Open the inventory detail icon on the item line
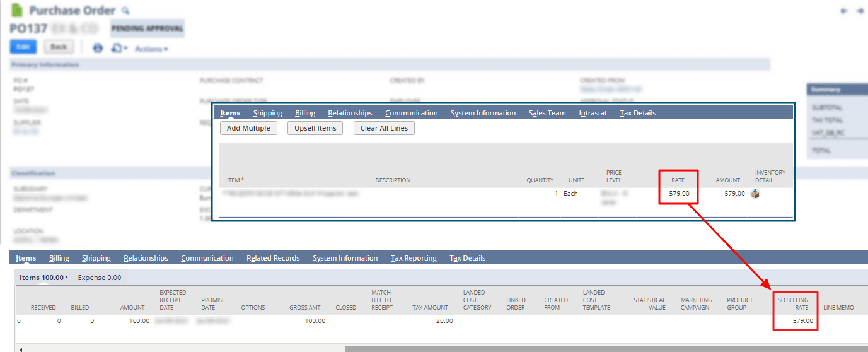Screen dimensions: 868x352 click(755, 194)
